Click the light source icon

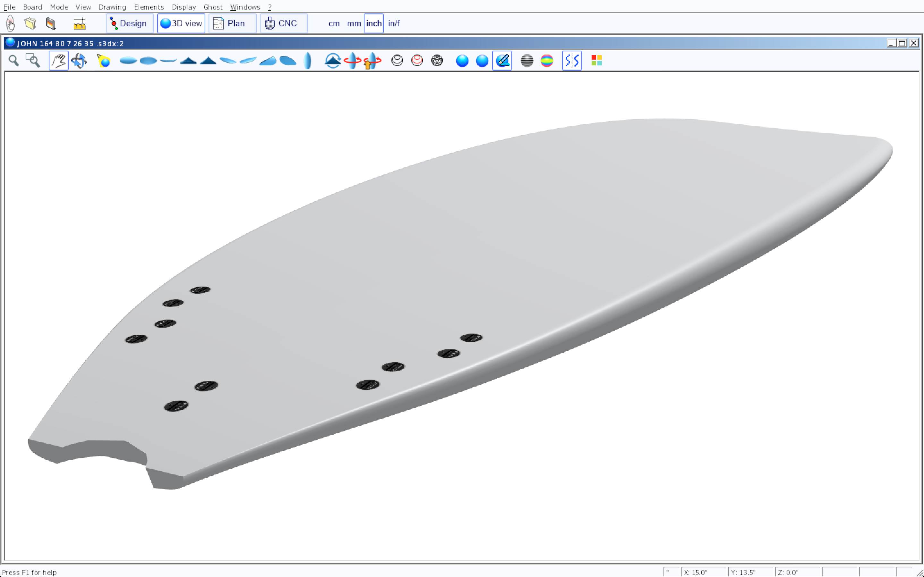(x=104, y=61)
